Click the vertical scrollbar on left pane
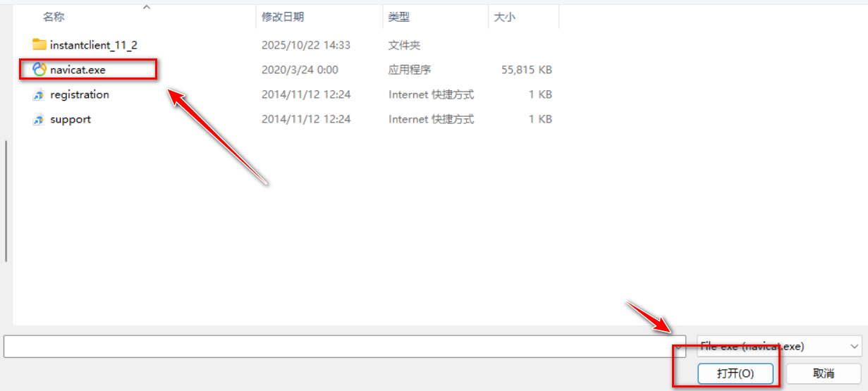 click(x=6, y=201)
